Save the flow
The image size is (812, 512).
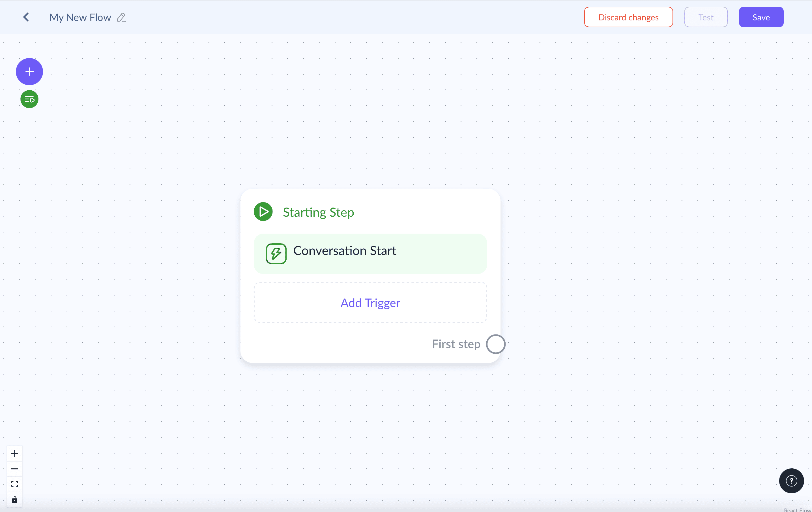click(x=761, y=17)
